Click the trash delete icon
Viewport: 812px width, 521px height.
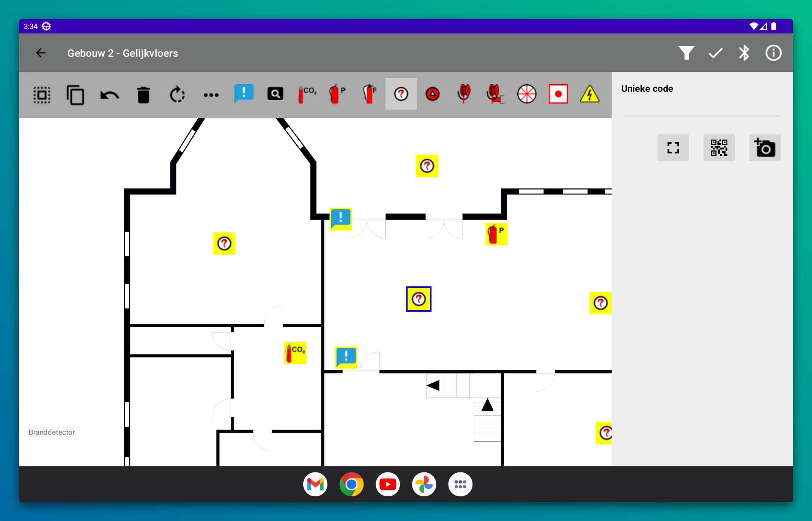coord(143,95)
